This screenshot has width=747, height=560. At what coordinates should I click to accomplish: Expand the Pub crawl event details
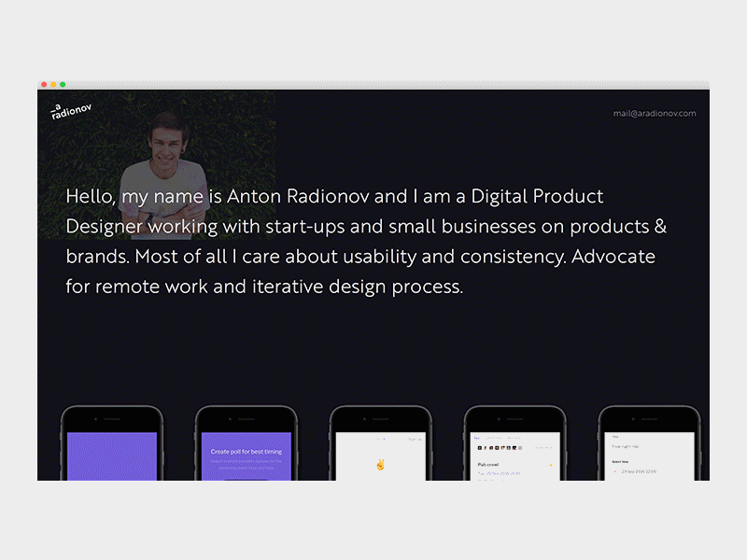point(488,465)
